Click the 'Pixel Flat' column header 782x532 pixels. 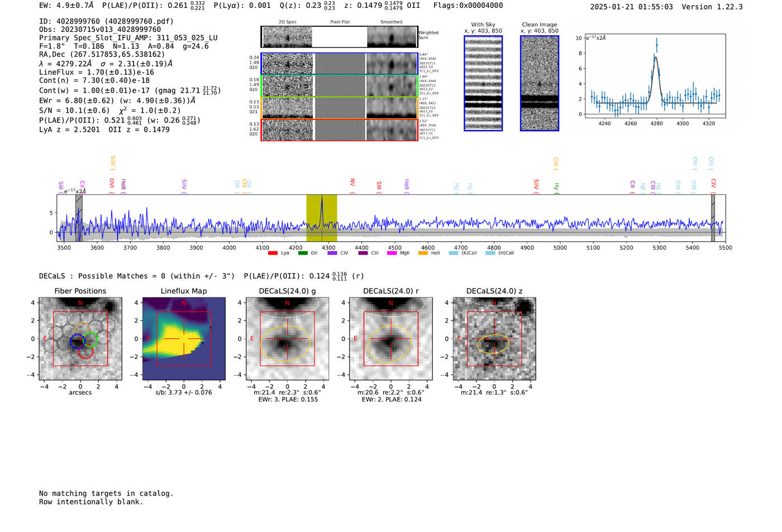[x=340, y=22]
